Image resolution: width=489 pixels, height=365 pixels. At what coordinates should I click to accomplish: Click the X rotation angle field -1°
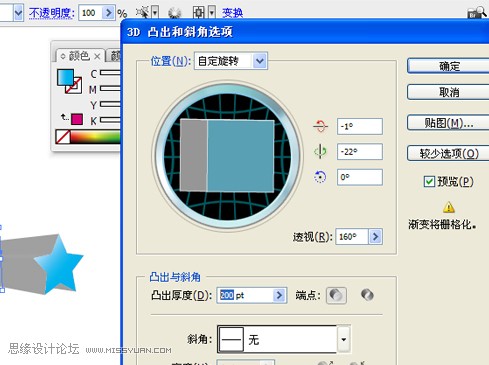tap(360, 126)
